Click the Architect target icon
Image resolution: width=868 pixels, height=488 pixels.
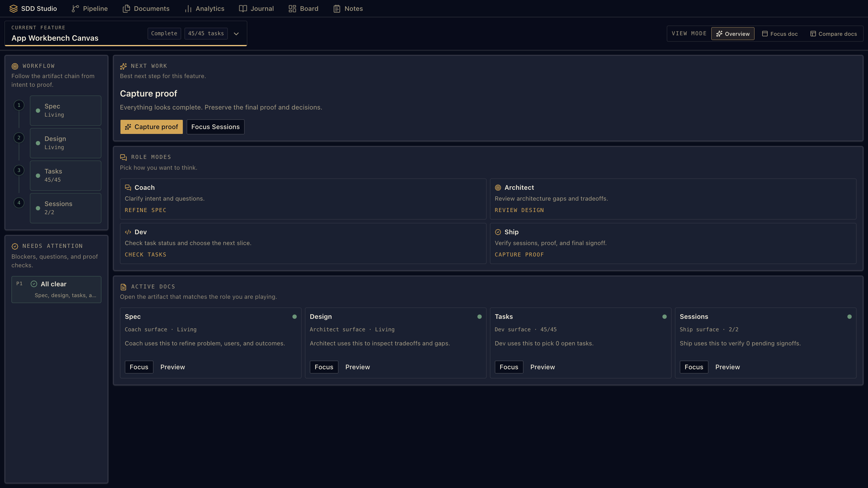click(498, 188)
